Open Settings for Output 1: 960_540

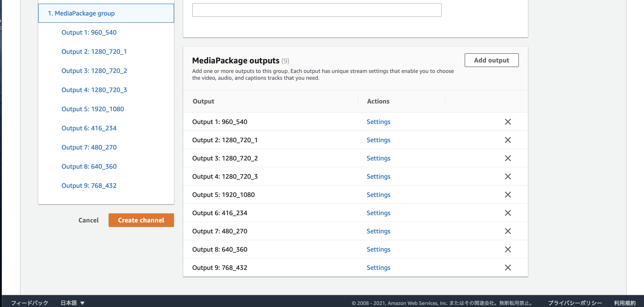click(x=378, y=122)
